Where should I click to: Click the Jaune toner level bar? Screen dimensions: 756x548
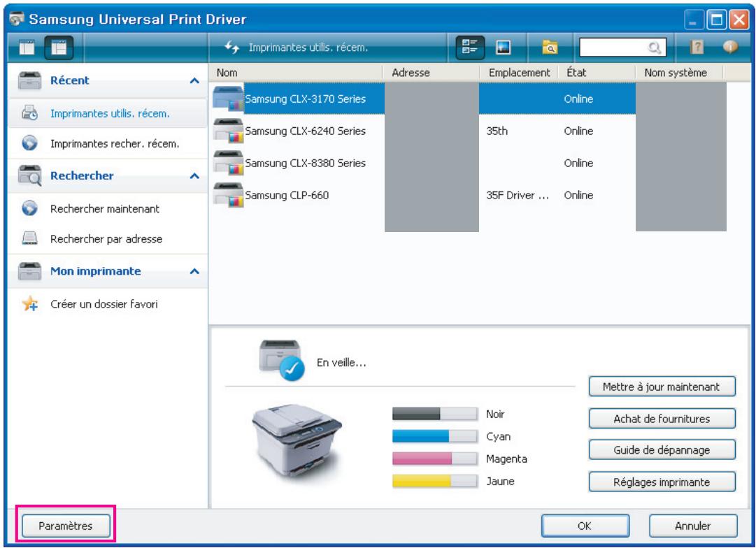click(x=435, y=481)
